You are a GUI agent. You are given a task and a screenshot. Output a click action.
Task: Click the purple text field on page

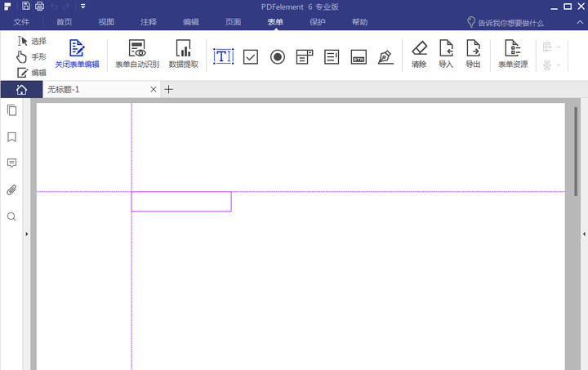[x=181, y=202]
